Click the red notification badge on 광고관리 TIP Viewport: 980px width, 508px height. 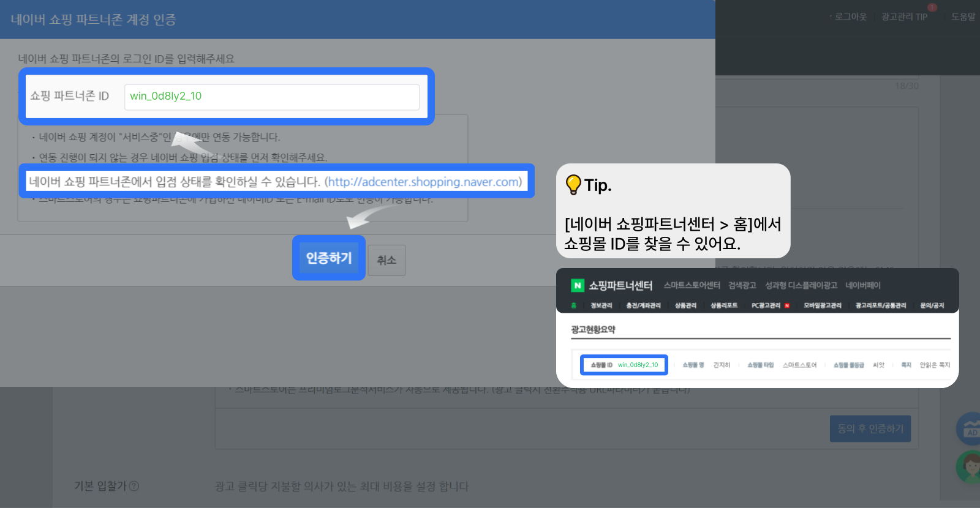932,7
